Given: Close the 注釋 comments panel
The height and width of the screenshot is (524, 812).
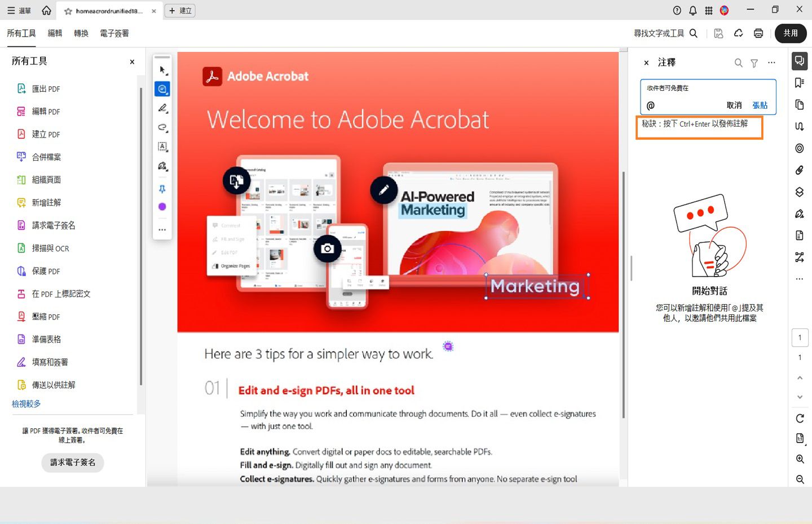Looking at the screenshot, I should 646,63.
